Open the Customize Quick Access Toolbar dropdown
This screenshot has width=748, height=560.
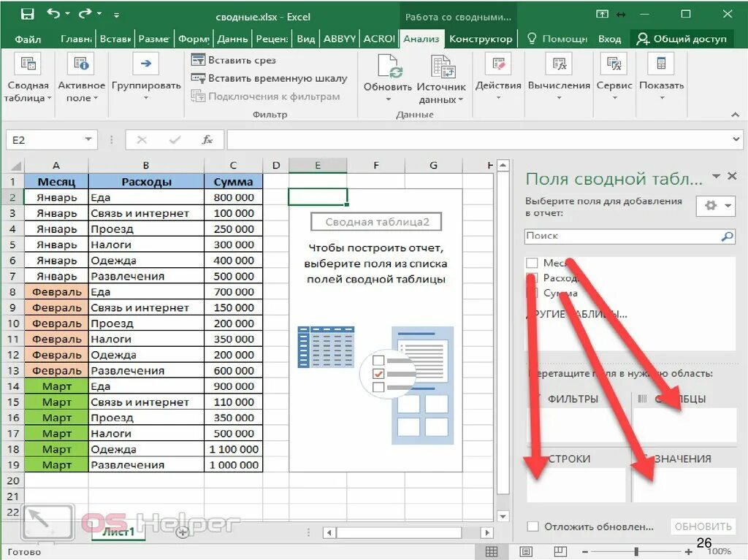pos(116,15)
